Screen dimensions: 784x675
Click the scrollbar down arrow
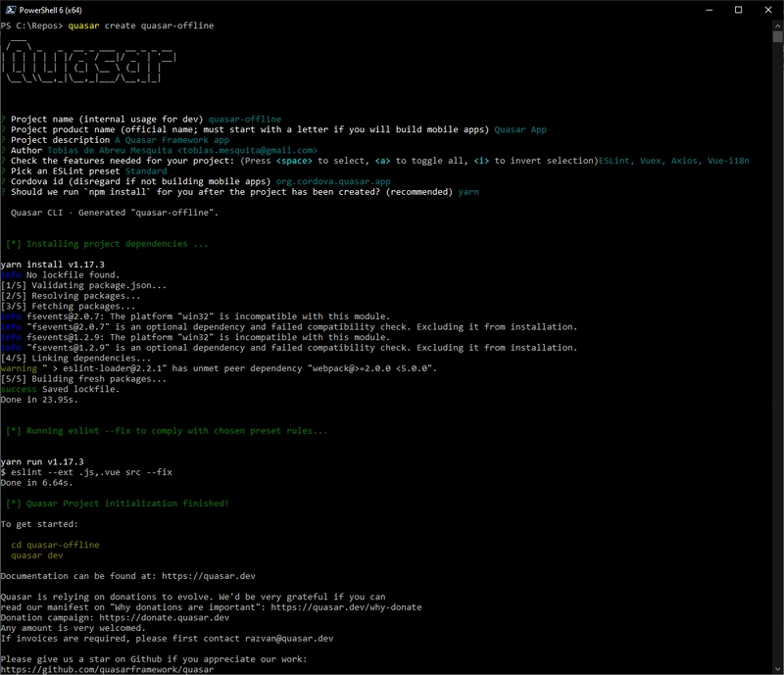tap(777, 668)
